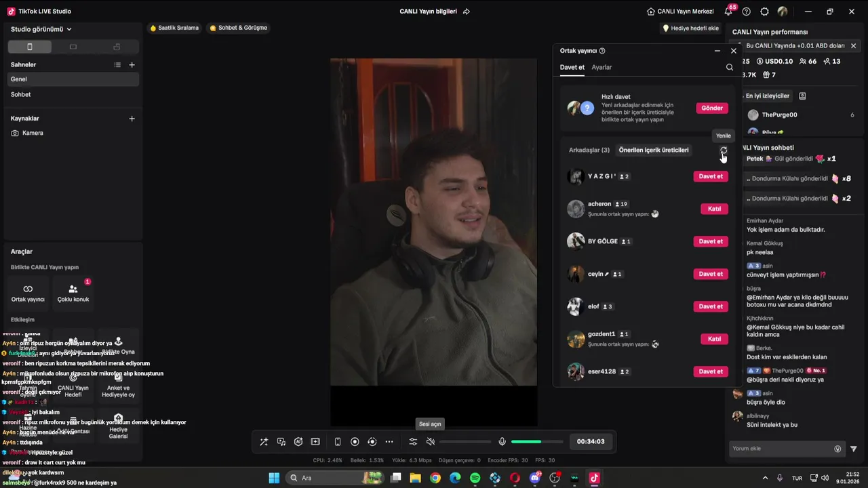Expand the system tray hidden icons
This screenshot has height=488, width=868.
point(765,478)
